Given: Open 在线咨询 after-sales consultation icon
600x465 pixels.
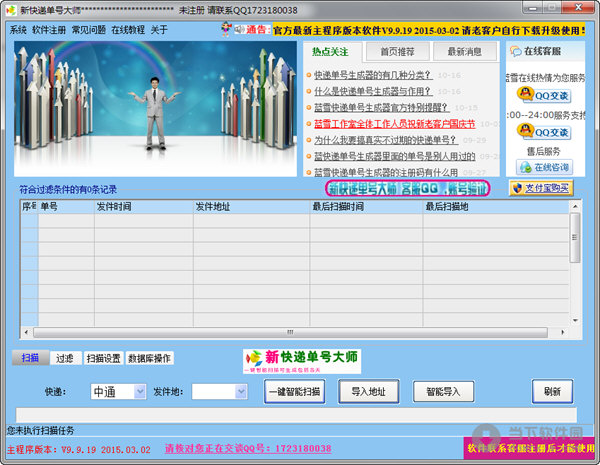Looking at the screenshot, I should tap(543, 167).
